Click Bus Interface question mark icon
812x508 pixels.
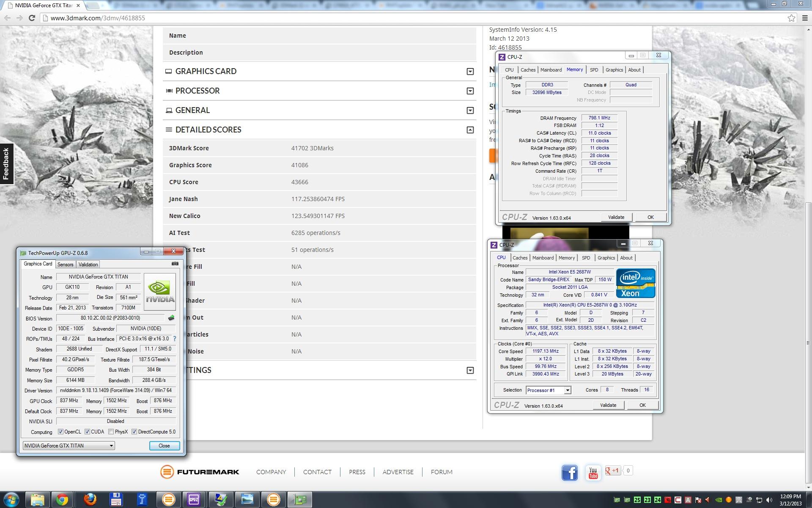[174, 339]
